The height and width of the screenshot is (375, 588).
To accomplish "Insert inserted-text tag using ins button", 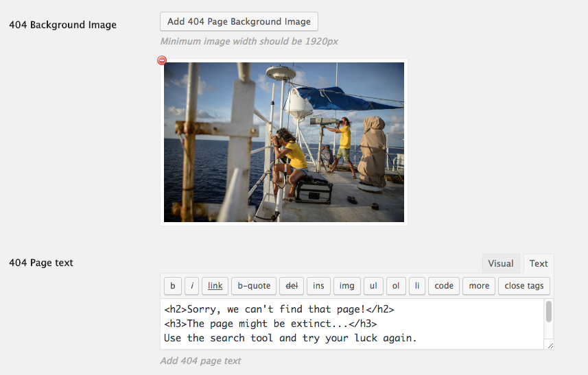I will pyautogui.click(x=318, y=286).
